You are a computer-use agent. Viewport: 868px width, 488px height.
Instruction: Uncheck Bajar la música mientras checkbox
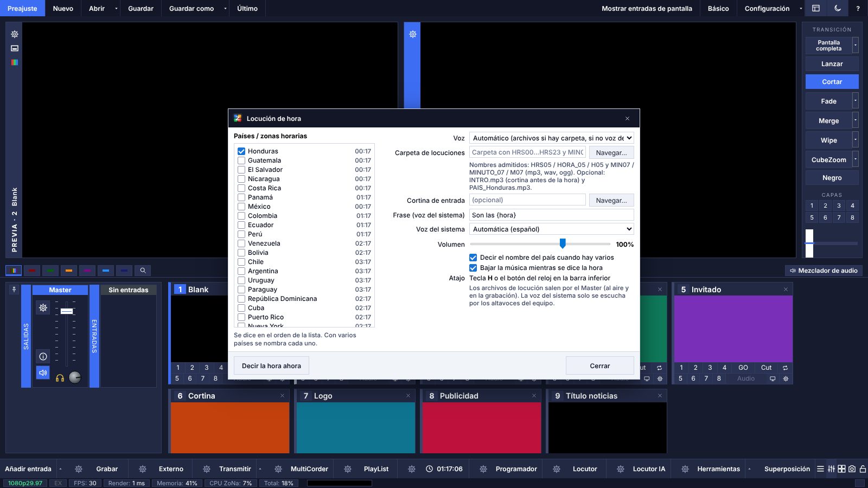(x=473, y=268)
